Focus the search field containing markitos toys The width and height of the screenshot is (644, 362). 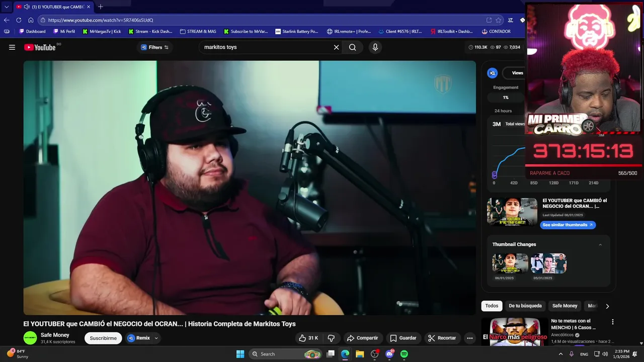click(267, 47)
